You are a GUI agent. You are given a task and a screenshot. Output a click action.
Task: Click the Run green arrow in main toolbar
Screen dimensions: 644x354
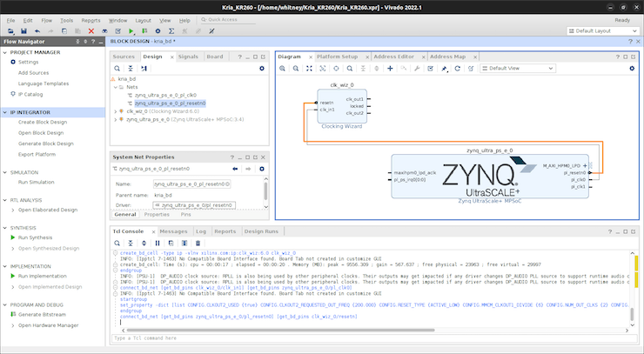pos(131,30)
